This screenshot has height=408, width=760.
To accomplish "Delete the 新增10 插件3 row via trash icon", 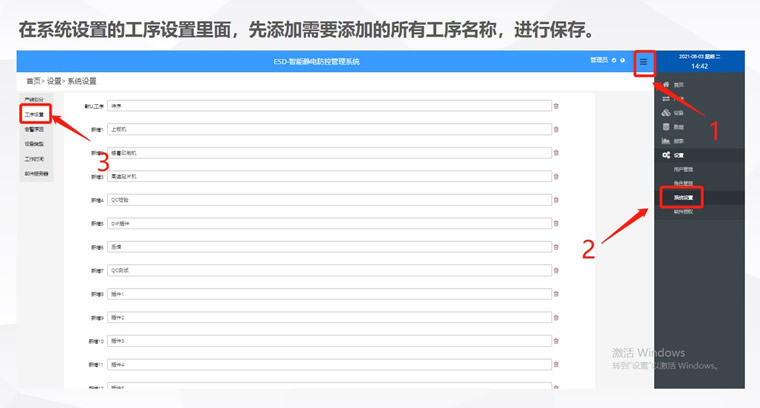I will click(556, 341).
